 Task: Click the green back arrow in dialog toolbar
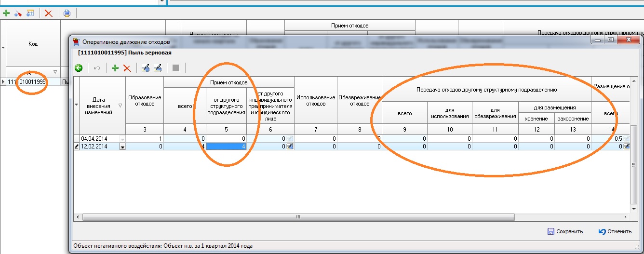[79, 68]
